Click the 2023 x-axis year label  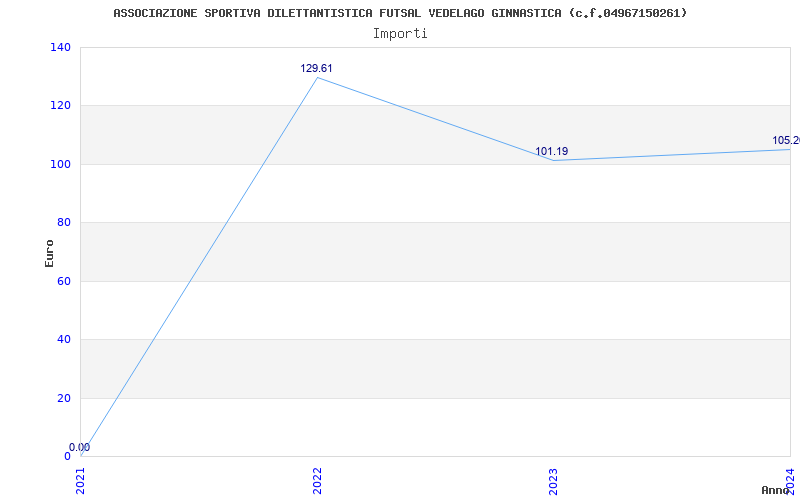(554, 481)
